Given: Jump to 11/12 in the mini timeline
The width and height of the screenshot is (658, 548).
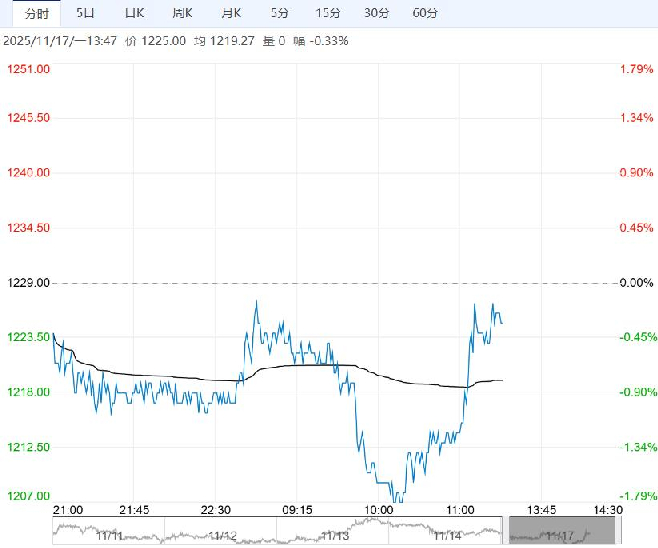Looking at the screenshot, I should click(x=222, y=533).
